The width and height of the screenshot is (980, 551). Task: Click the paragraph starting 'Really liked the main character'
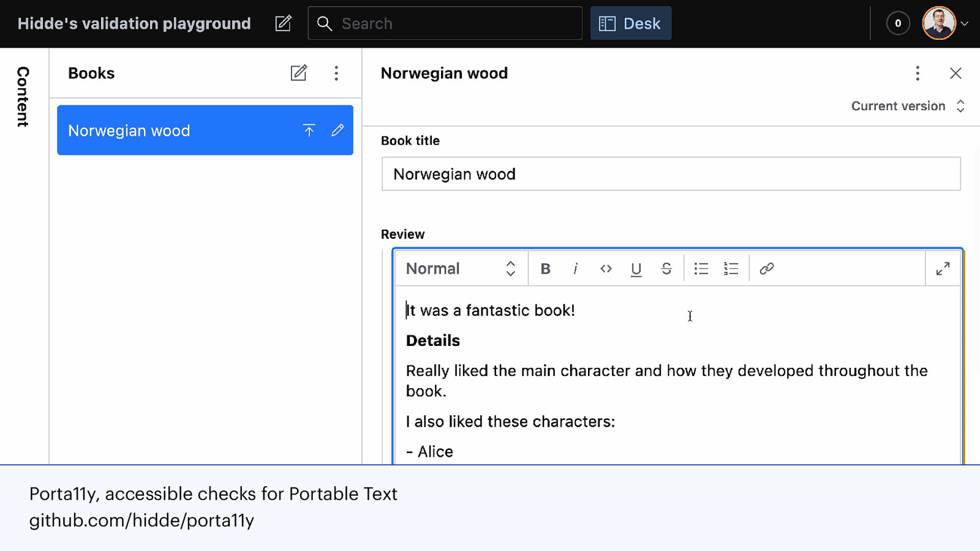(x=667, y=381)
